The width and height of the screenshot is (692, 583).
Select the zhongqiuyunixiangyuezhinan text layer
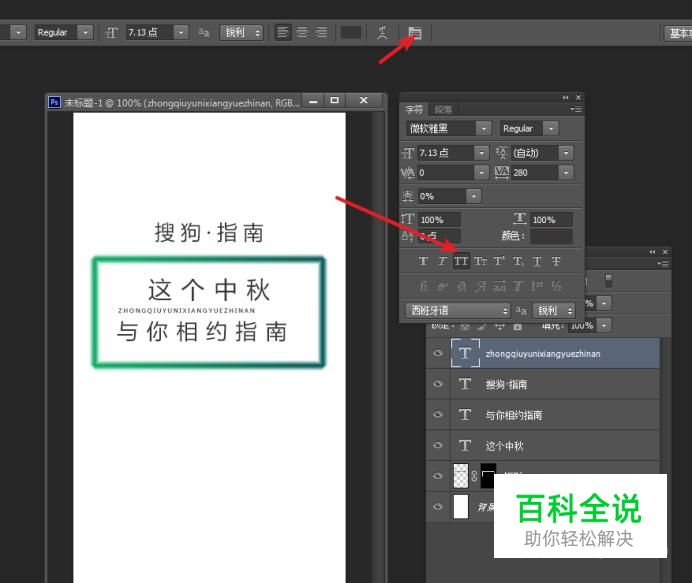coord(555,353)
